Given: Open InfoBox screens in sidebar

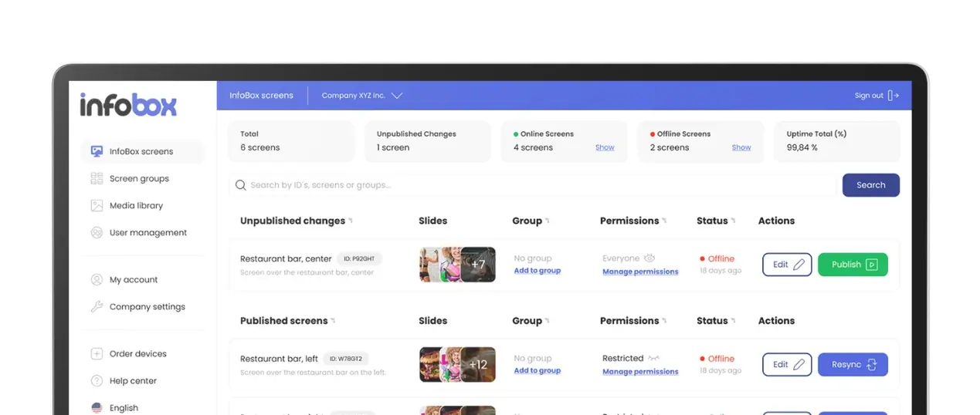Looking at the screenshot, I should pyautogui.click(x=143, y=151).
